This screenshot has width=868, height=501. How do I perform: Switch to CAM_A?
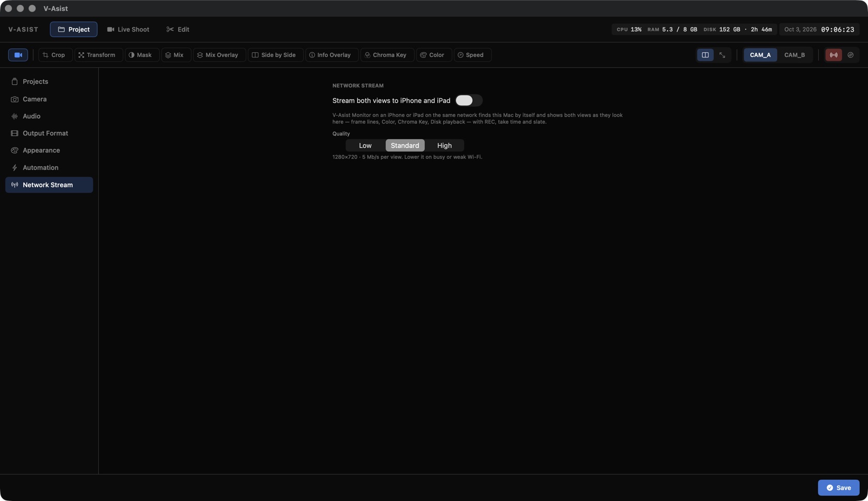coord(761,55)
